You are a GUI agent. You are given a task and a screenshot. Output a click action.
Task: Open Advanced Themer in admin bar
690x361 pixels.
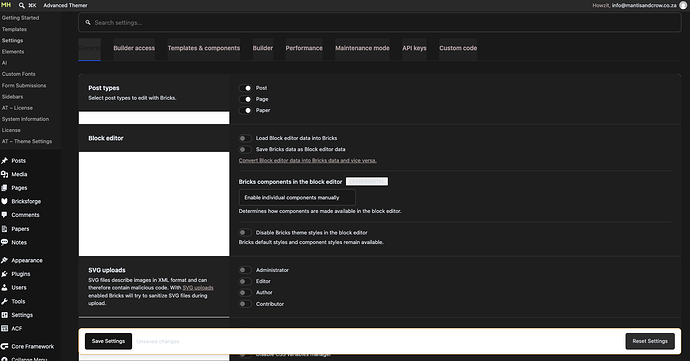pyautogui.click(x=65, y=5)
